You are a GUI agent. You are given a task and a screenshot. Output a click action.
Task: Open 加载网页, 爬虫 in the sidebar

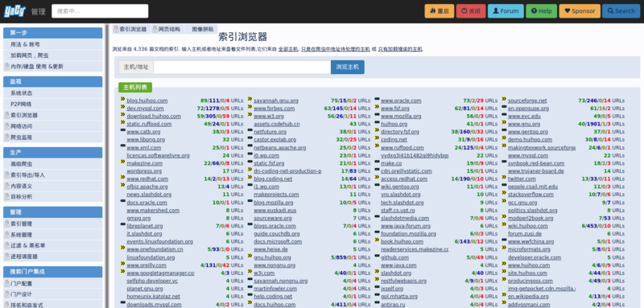(52, 55)
